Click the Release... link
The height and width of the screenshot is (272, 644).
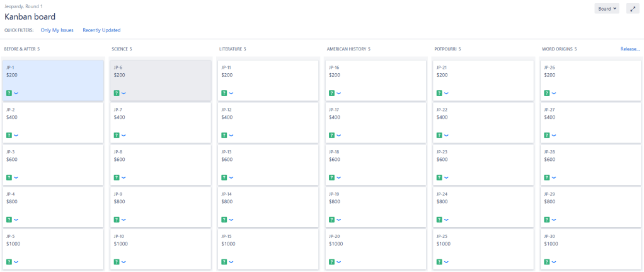click(x=630, y=49)
